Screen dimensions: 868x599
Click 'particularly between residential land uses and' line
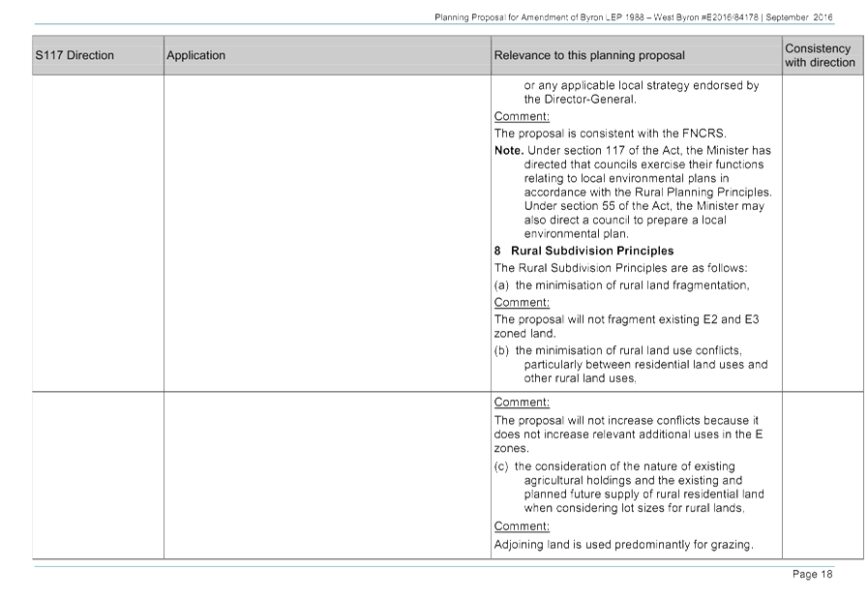point(646,364)
